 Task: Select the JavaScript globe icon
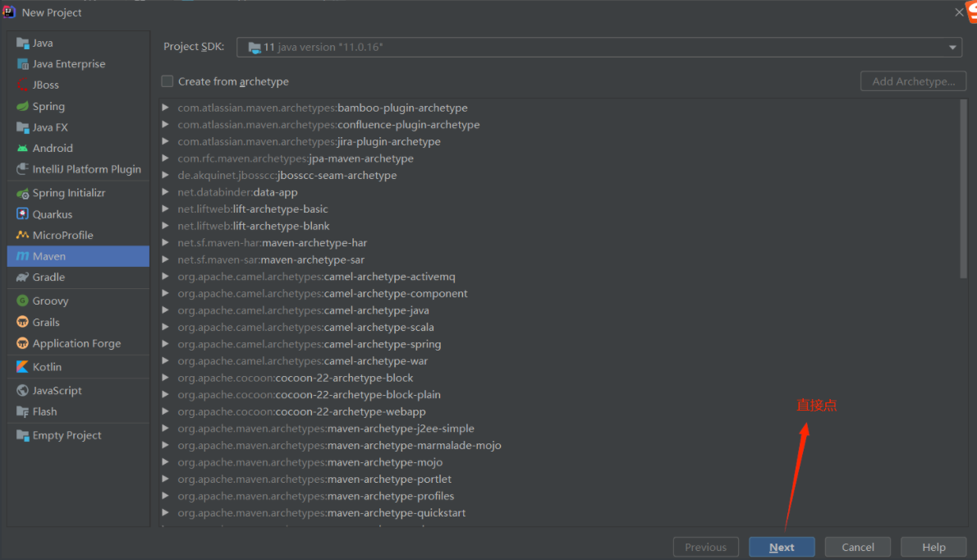click(x=23, y=391)
